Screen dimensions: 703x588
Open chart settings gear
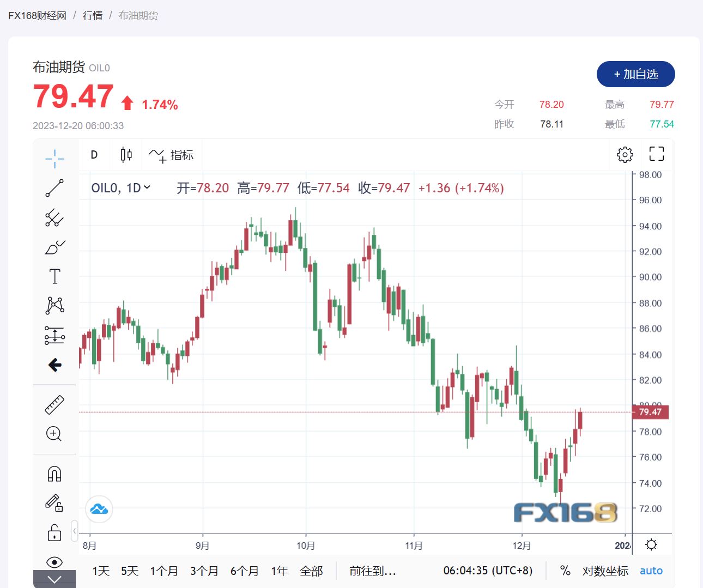tap(625, 155)
